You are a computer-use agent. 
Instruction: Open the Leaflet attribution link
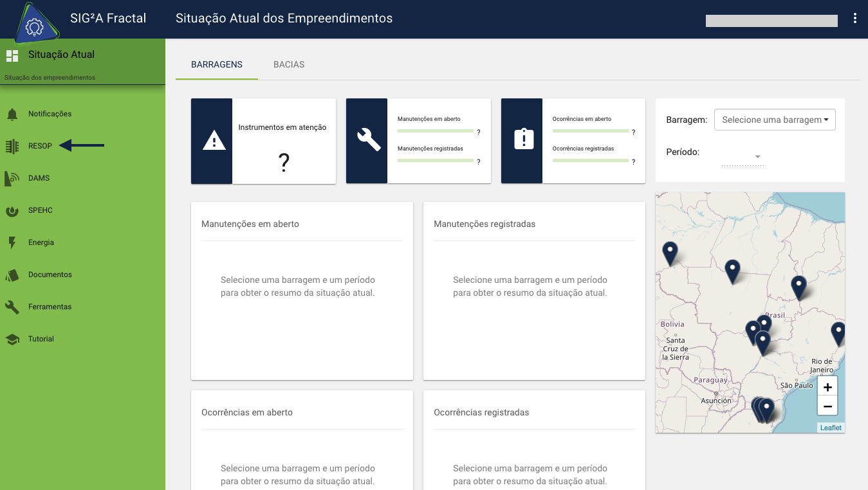pyautogui.click(x=830, y=427)
